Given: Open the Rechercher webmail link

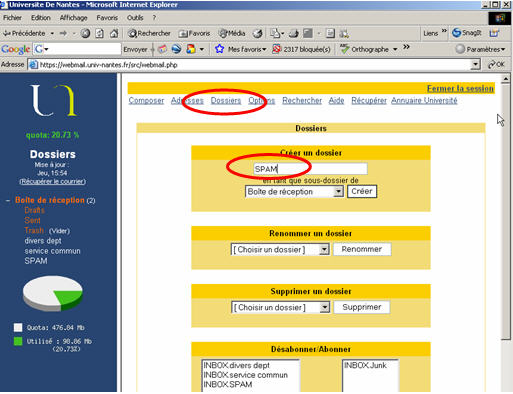Looking at the screenshot, I should click(x=302, y=100).
